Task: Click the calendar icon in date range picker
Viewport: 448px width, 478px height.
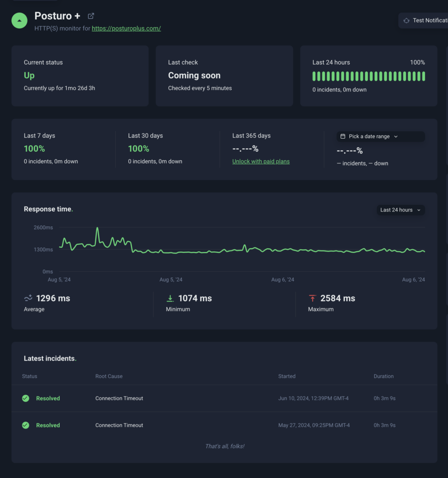Action: pyautogui.click(x=343, y=136)
